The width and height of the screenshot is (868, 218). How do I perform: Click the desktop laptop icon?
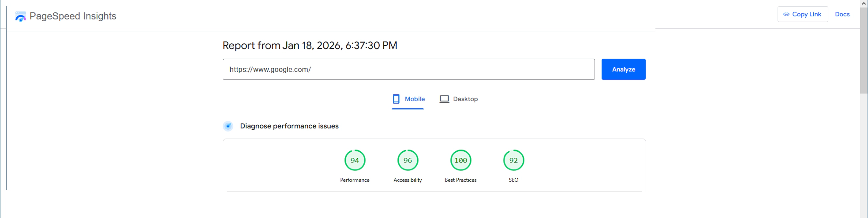click(x=444, y=99)
